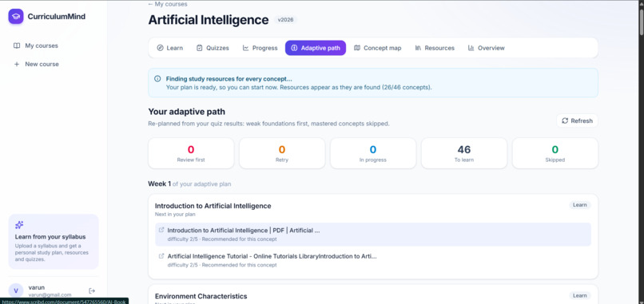The image size is (644, 304).
Task: Select the To learn stat card showing 46
Action: 464,153
